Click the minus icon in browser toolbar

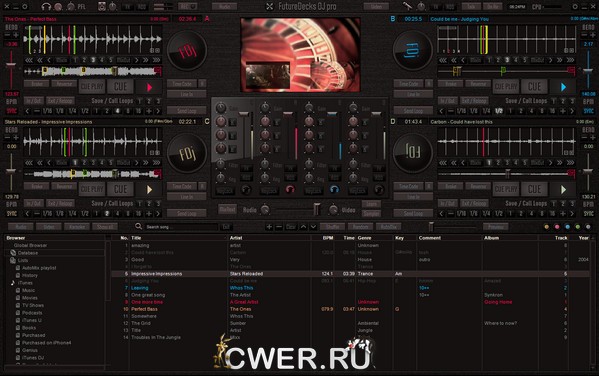coord(279,227)
